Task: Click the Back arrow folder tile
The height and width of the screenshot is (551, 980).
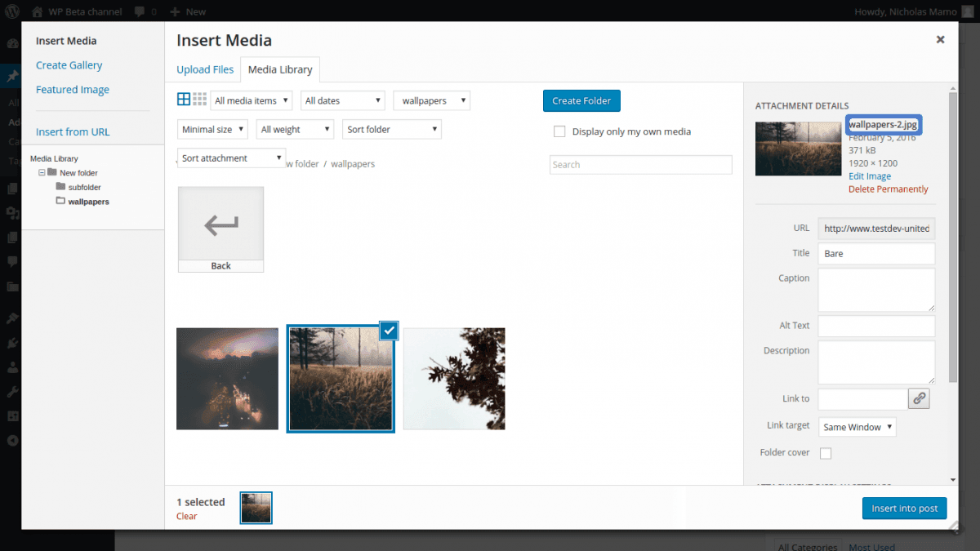Action: point(220,229)
